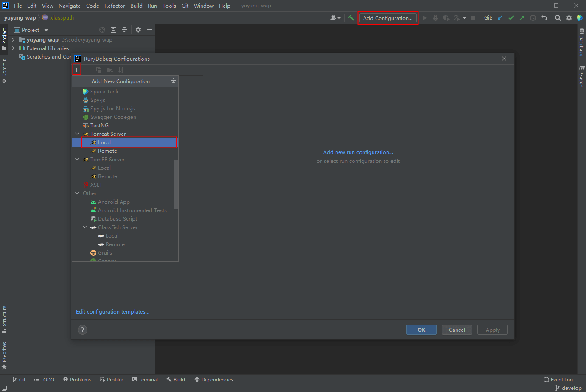The image size is (586, 392).
Task: Click the Run with Coverage icon
Action: (446, 18)
